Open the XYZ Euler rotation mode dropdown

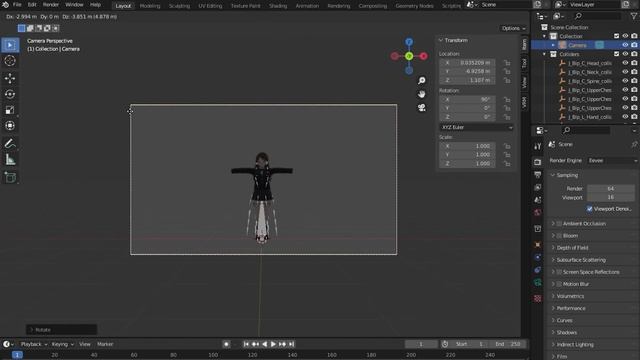(476, 127)
